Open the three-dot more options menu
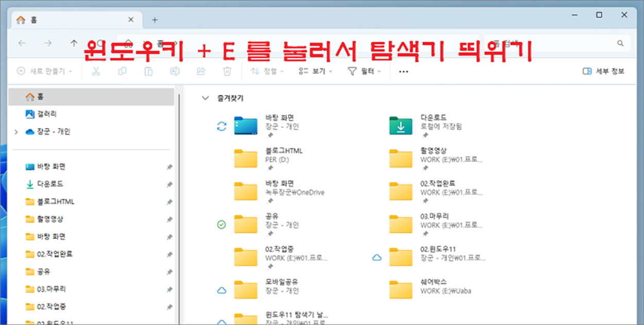The width and height of the screenshot is (644, 325). pos(403,72)
